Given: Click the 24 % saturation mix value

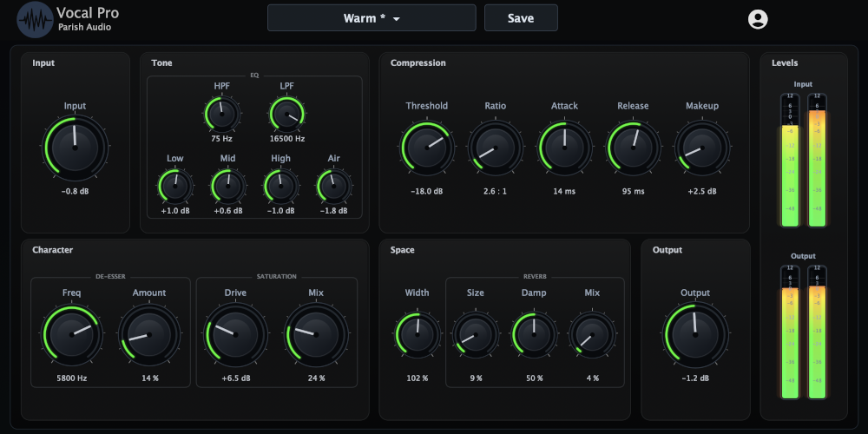Looking at the screenshot, I should pos(316,378).
